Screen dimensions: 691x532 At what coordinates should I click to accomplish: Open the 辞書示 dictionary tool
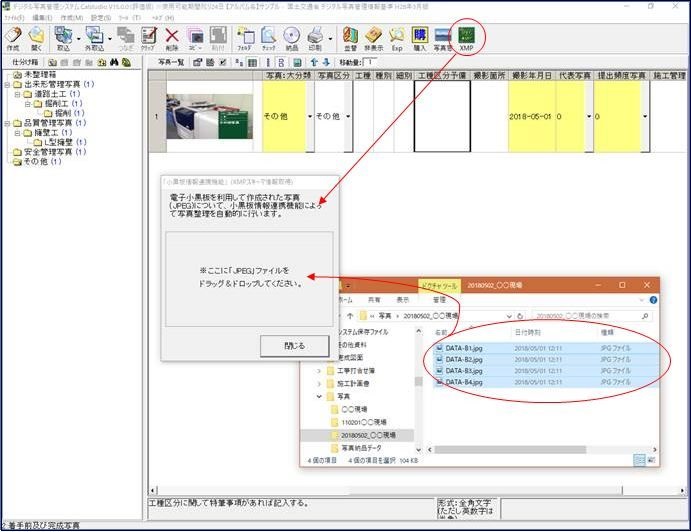373,39
